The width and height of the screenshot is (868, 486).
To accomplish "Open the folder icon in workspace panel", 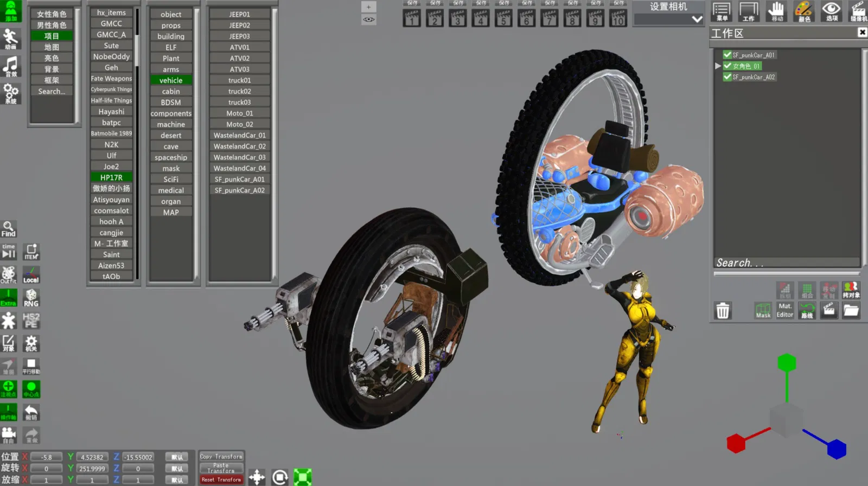I will pyautogui.click(x=851, y=310).
